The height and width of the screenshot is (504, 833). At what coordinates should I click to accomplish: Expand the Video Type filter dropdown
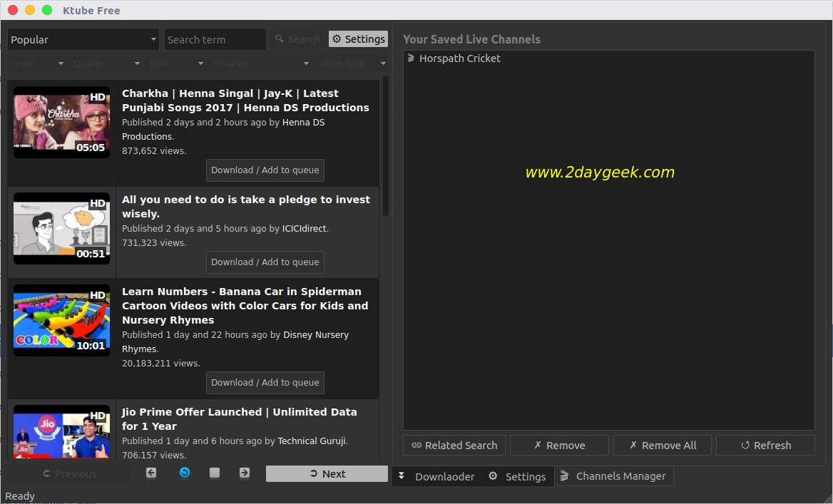coord(352,63)
